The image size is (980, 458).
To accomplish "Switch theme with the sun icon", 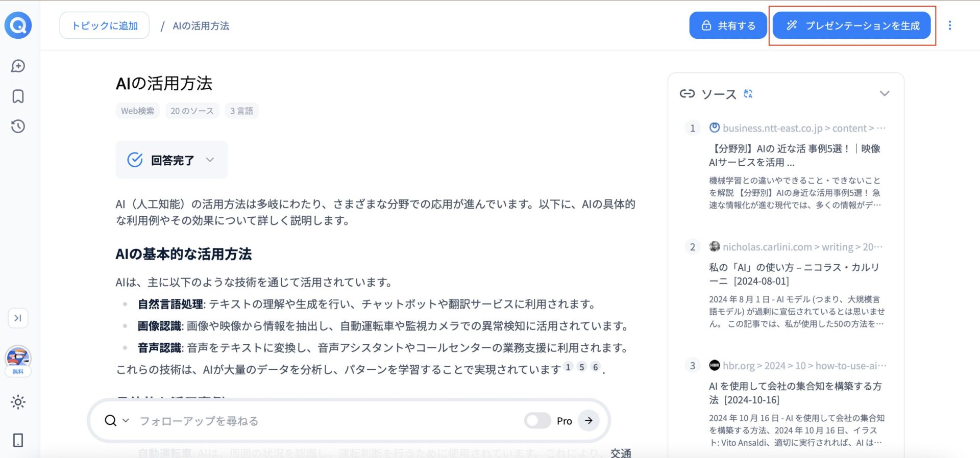I will pos(18,402).
